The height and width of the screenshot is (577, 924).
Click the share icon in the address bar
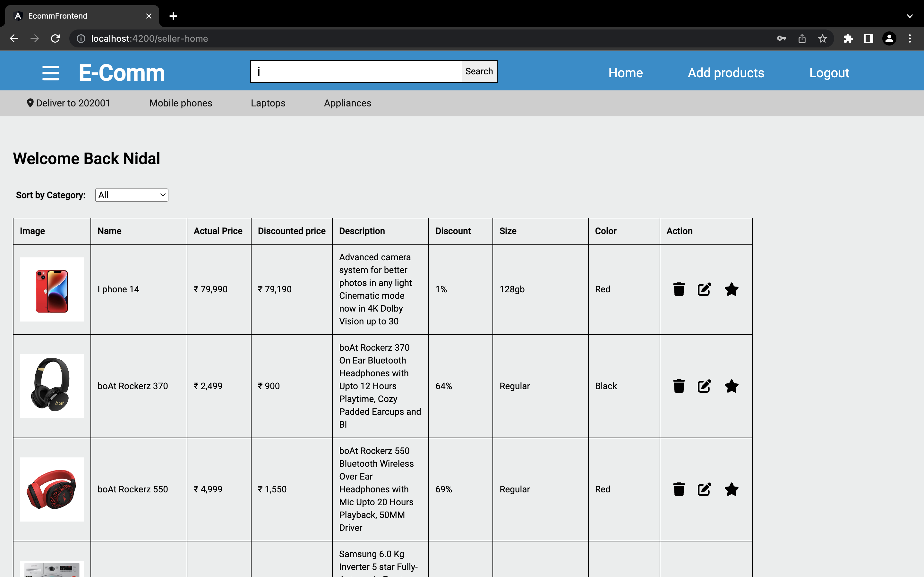[x=802, y=38]
